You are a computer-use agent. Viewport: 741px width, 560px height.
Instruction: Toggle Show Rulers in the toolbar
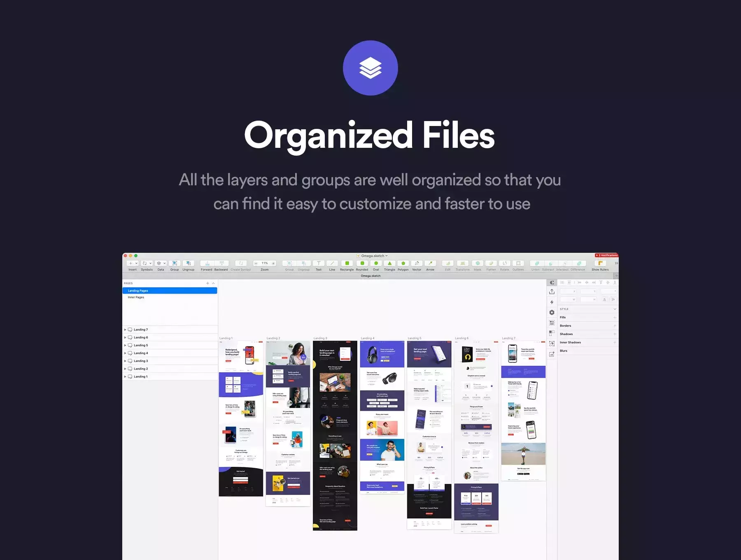point(600,263)
